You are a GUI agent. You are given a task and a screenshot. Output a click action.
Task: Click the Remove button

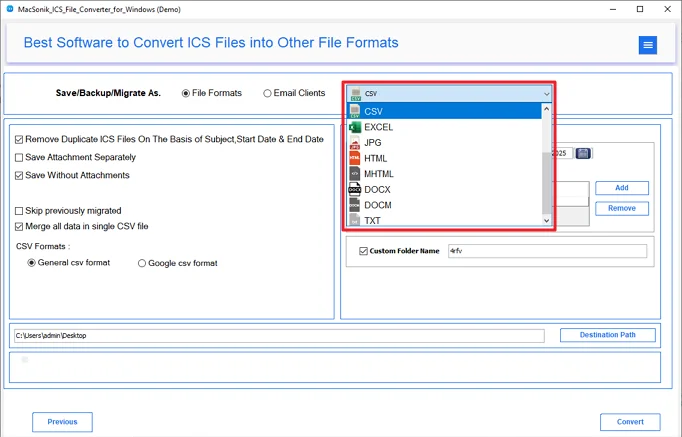point(622,208)
